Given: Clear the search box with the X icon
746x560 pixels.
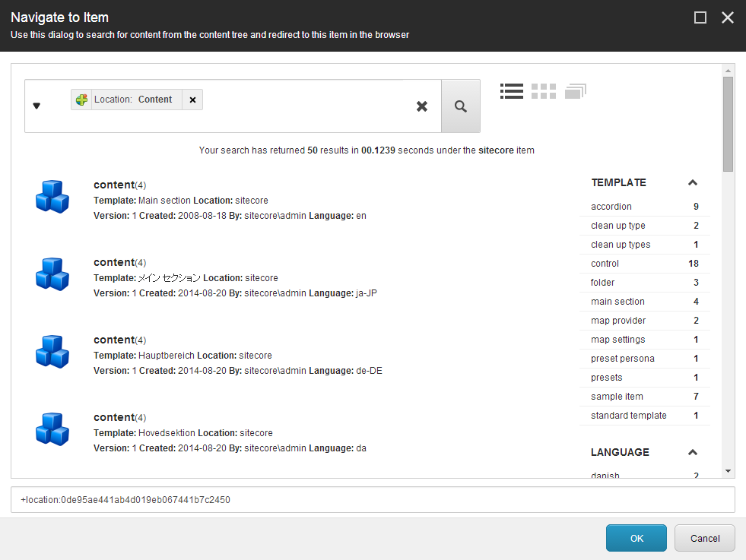Looking at the screenshot, I should click(x=422, y=106).
